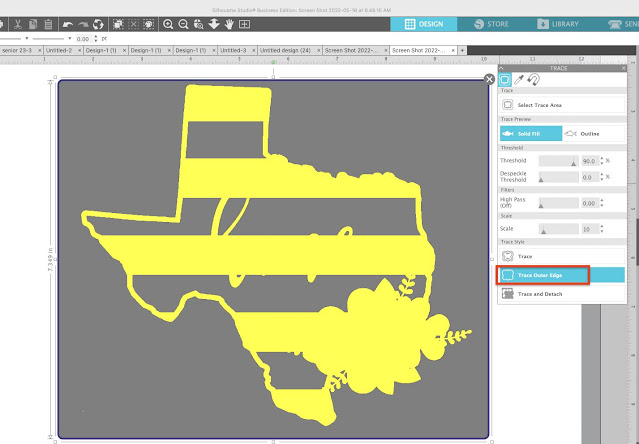The width and height of the screenshot is (639, 444).
Task: Add a new document tab with plus
Action: point(462,51)
